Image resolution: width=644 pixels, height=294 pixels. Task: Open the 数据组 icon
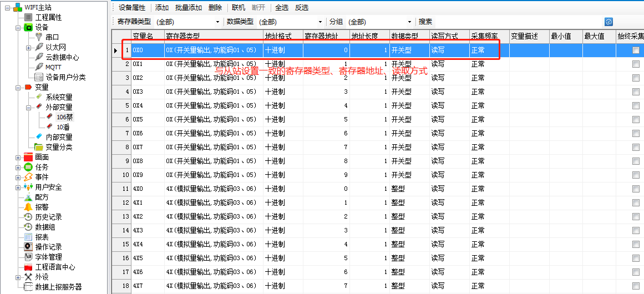pyautogui.click(x=28, y=227)
